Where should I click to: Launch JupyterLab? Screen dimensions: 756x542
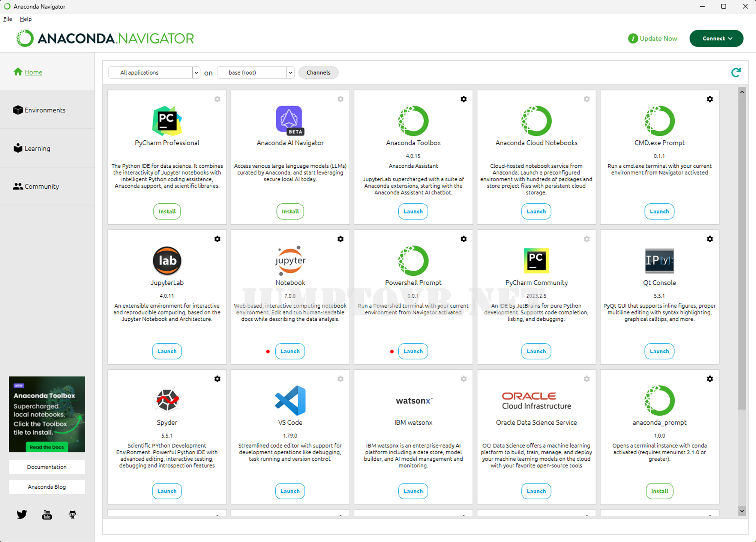point(166,351)
